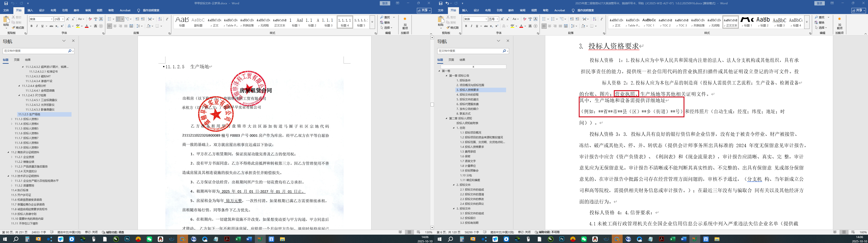Underline text in the right Word window

[x=477, y=26]
